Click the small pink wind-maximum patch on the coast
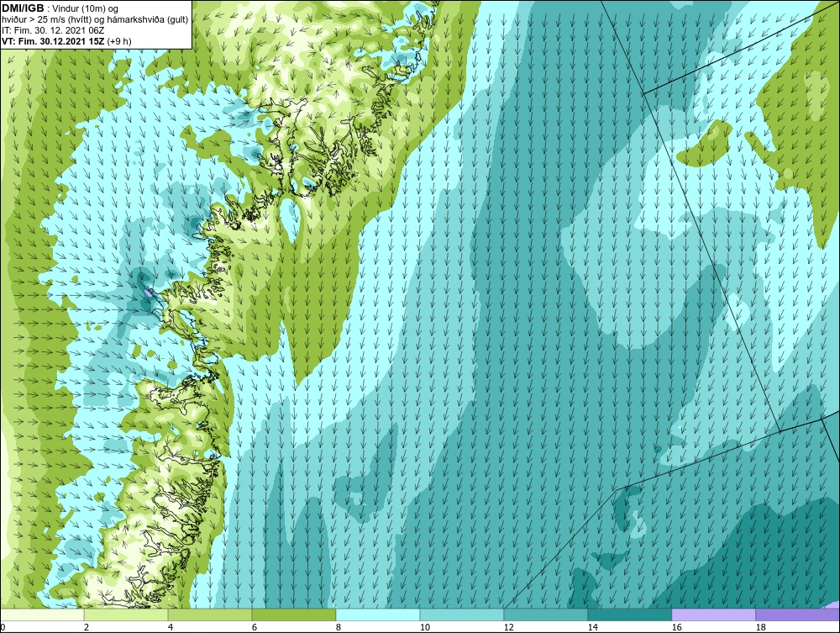The image size is (840, 633). [x=149, y=293]
